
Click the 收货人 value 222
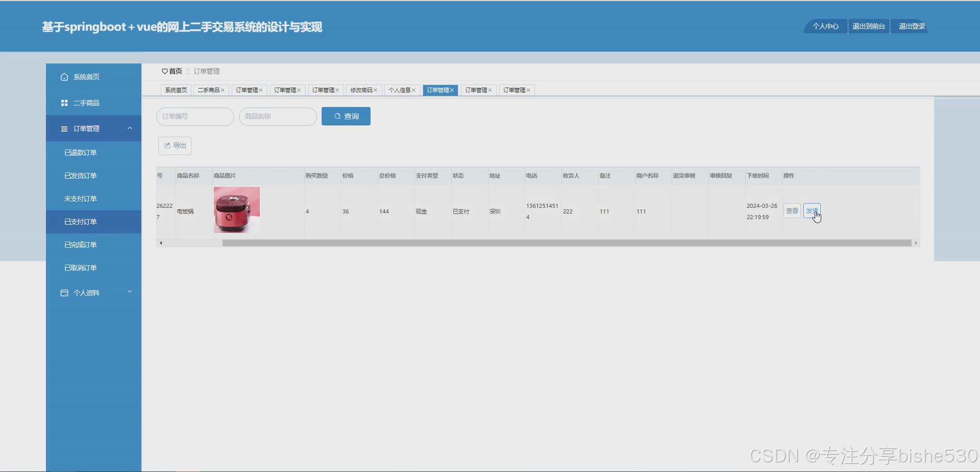pos(568,211)
